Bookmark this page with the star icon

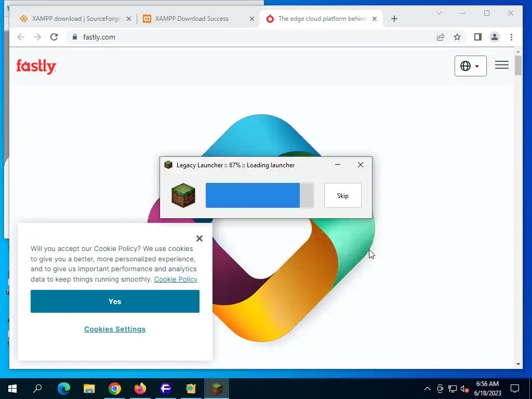point(457,37)
